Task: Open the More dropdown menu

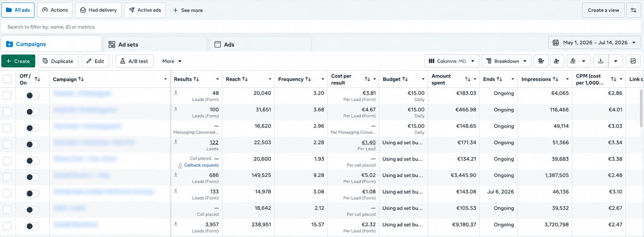Action: pyautogui.click(x=172, y=61)
